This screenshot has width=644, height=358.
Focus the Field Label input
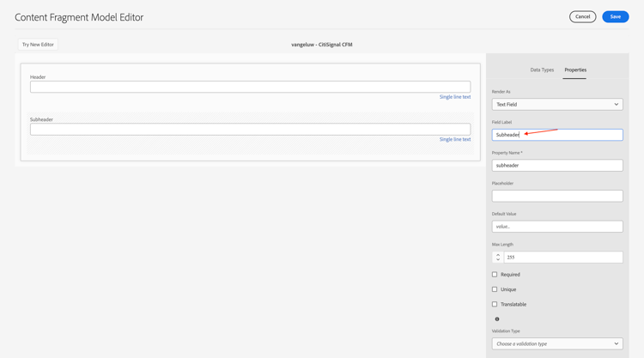tap(557, 135)
